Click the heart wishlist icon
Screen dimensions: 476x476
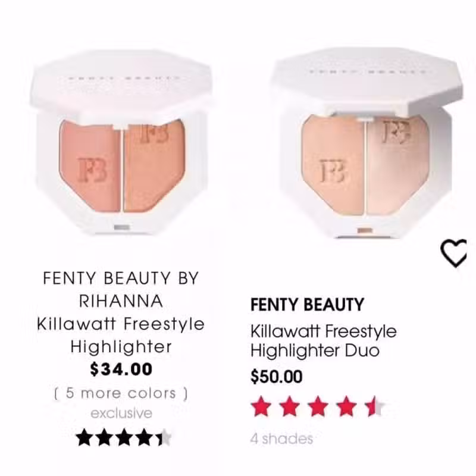tap(453, 253)
